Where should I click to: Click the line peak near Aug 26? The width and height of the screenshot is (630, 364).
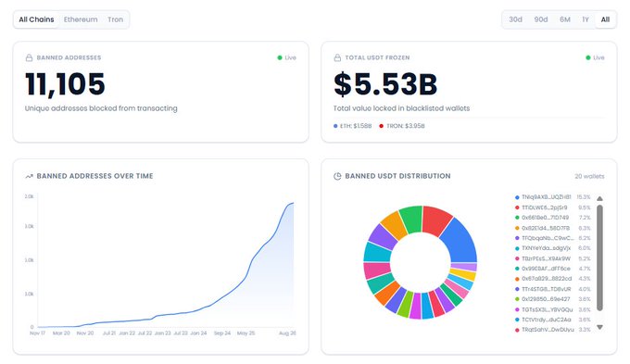tap(293, 203)
